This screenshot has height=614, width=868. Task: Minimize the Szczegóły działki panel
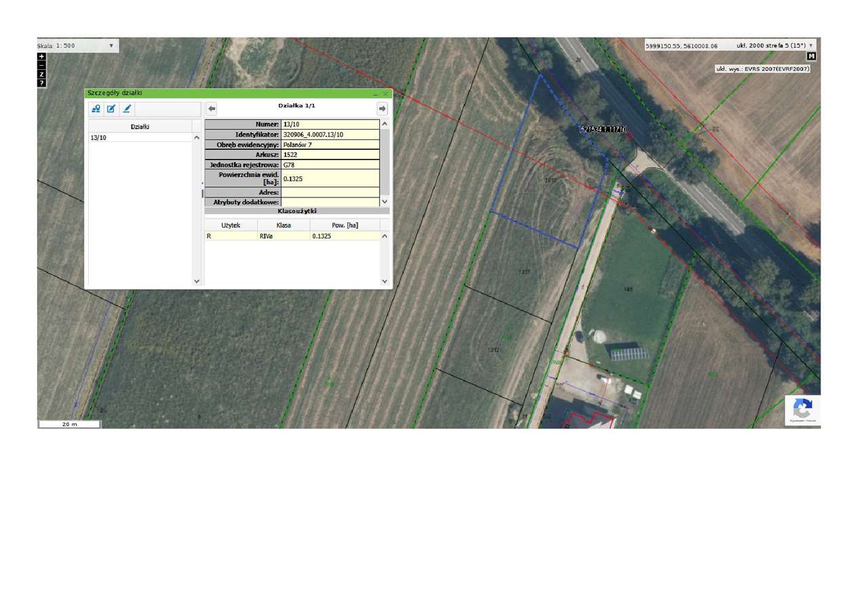click(x=376, y=94)
